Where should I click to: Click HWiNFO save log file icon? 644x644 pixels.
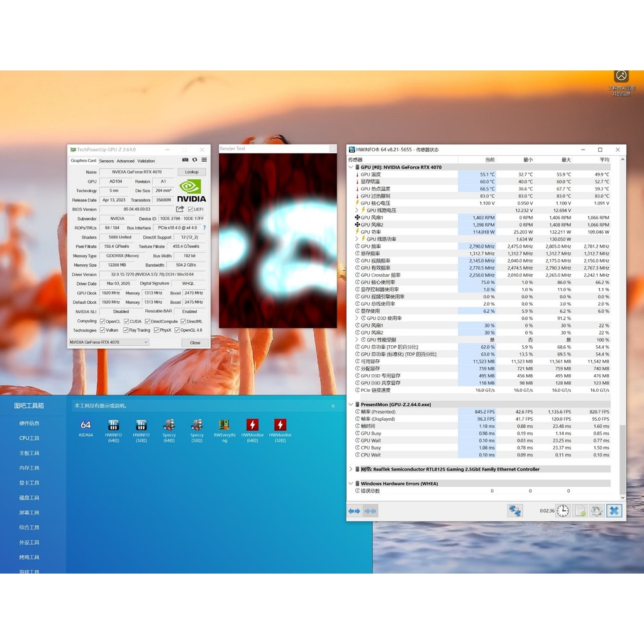tap(580, 511)
